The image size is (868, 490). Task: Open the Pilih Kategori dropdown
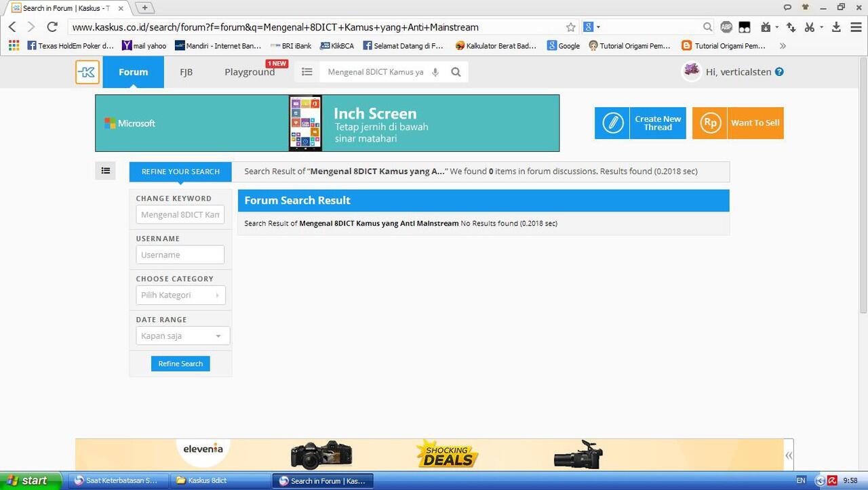click(x=180, y=295)
